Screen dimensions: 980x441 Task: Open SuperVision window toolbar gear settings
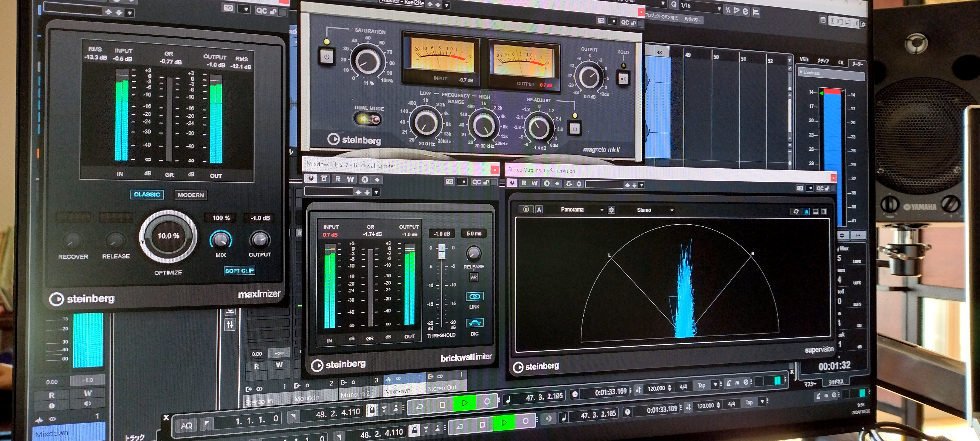(x=579, y=184)
